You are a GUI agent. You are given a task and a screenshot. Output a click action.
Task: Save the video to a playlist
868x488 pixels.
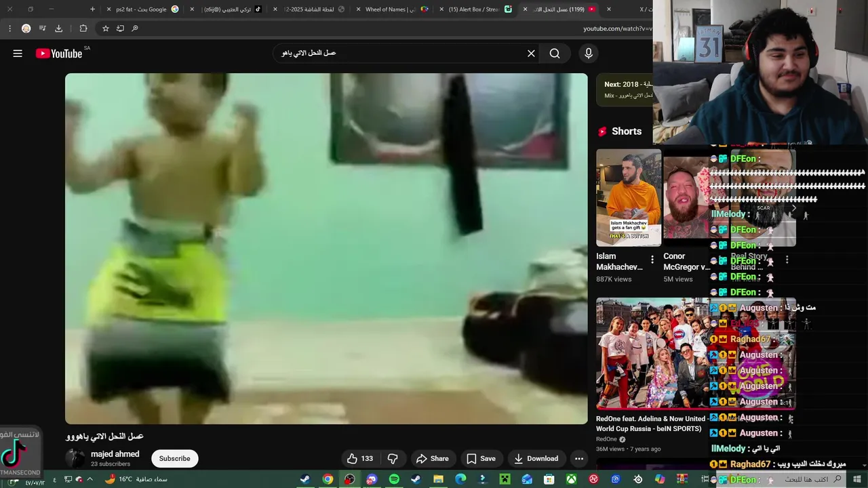click(481, 459)
